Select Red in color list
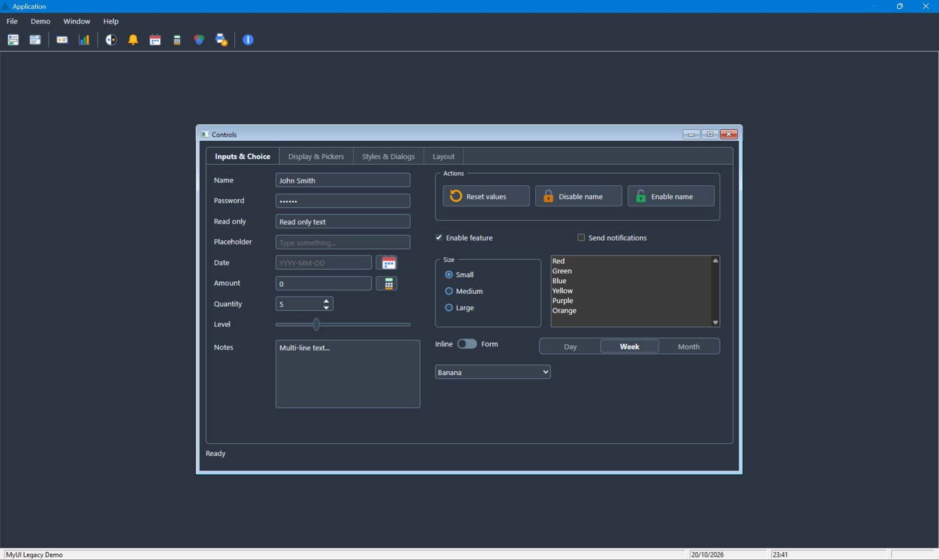 [x=630, y=261]
